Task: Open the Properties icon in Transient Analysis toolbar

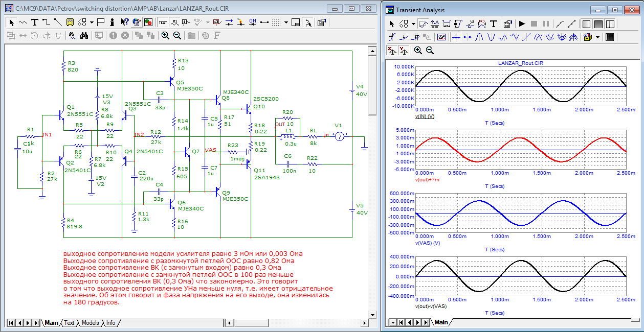Action: click(507, 23)
